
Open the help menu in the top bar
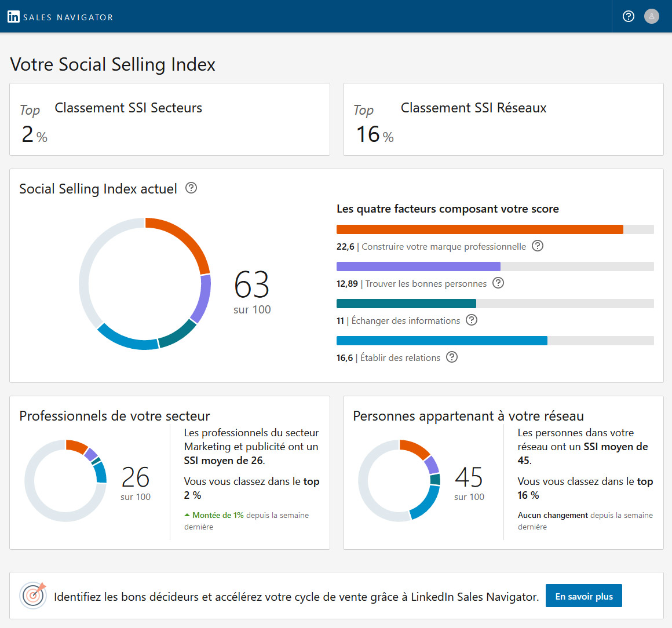point(629,16)
